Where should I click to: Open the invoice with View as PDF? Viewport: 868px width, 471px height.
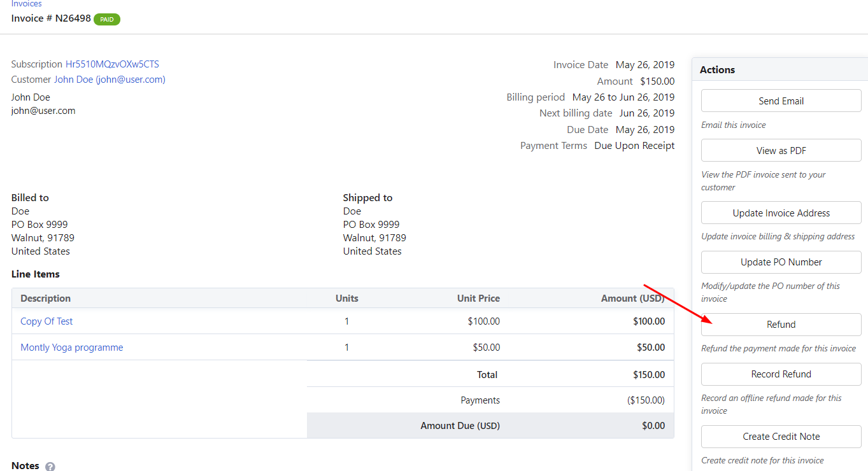coord(781,151)
